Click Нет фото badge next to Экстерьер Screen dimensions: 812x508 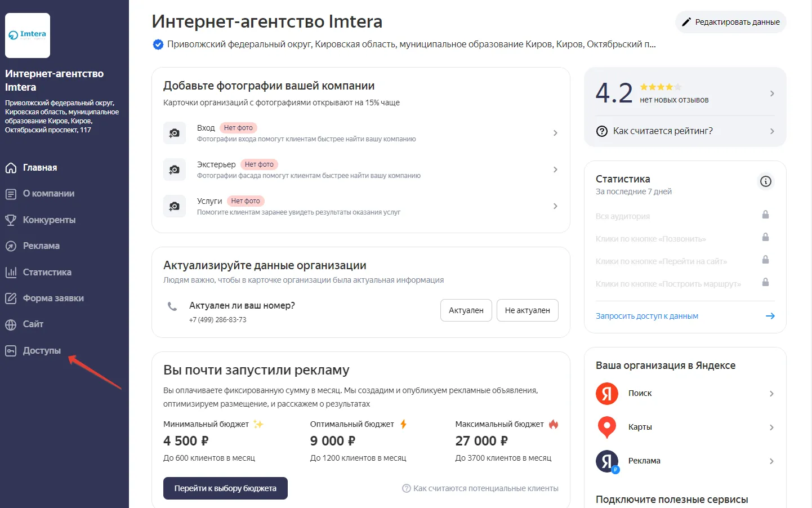(259, 164)
